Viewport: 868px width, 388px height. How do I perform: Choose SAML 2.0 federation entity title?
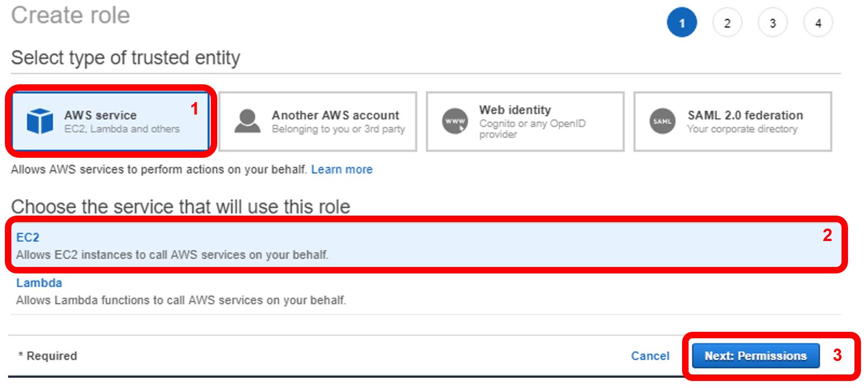pos(745,115)
